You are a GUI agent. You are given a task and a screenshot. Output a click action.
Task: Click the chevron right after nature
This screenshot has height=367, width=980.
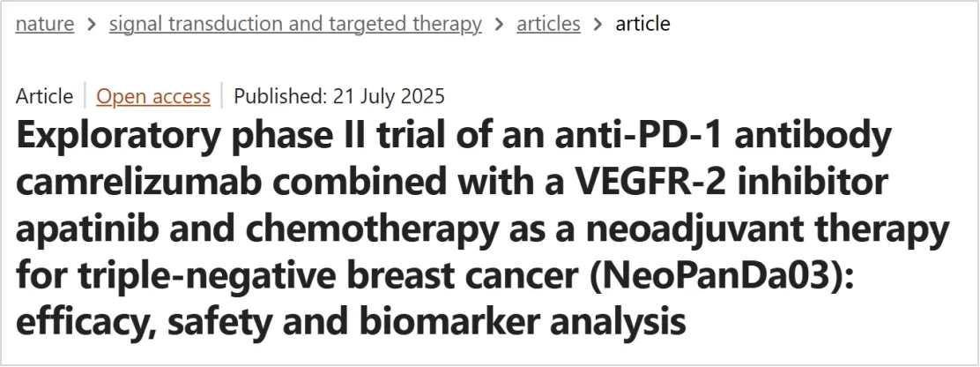pyautogui.click(x=92, y=25)
